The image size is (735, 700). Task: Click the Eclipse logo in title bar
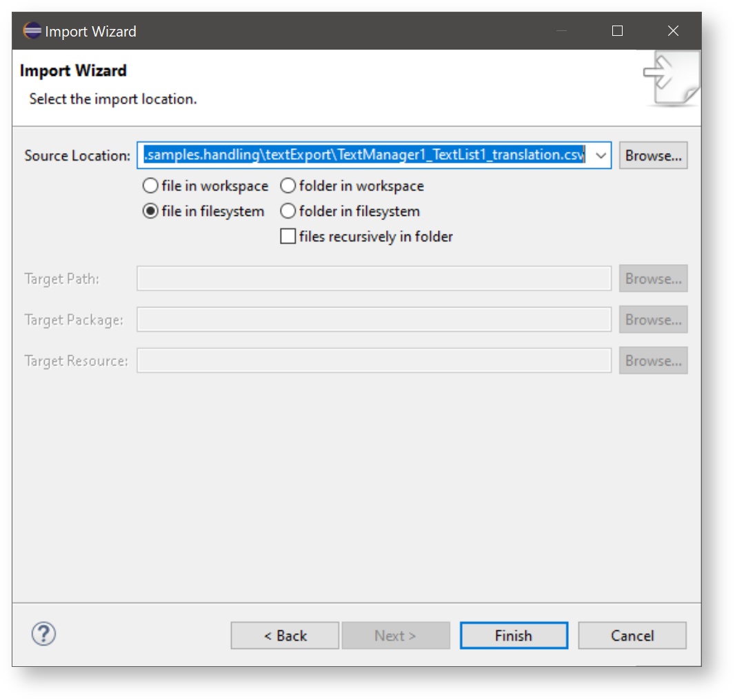pyautogui.click(x=32, y=31)
